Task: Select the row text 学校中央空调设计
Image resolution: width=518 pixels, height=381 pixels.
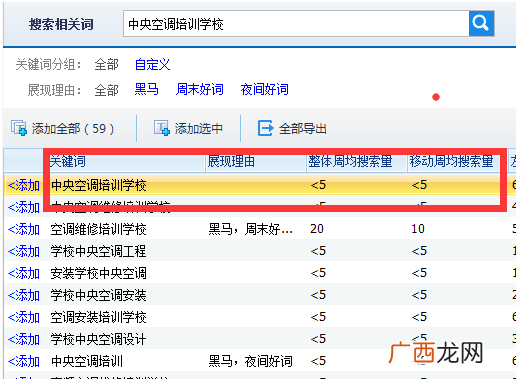Action: pos(99,339)
